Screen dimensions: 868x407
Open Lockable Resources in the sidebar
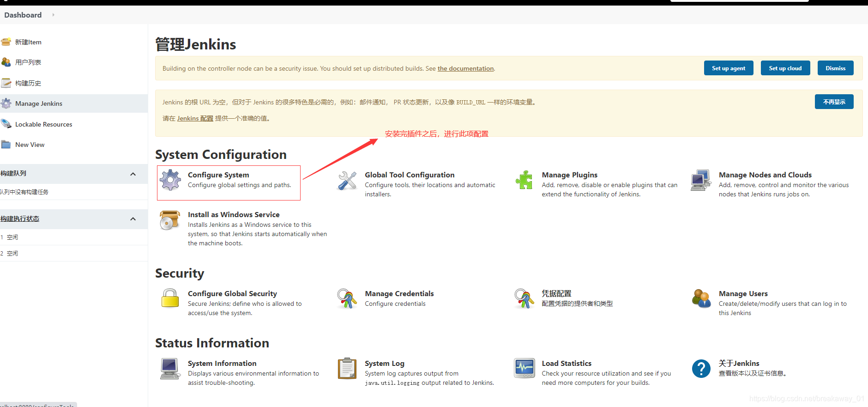point(44,124)
